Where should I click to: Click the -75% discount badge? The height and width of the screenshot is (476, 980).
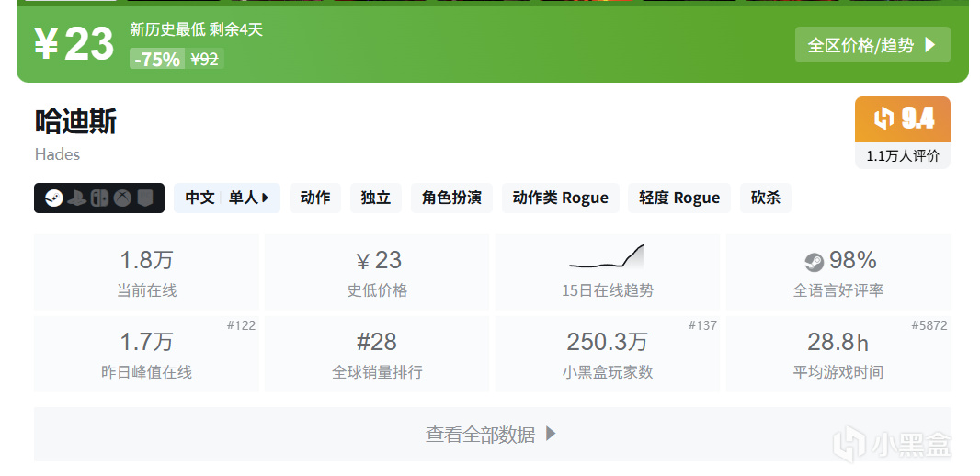pos(157,60)
